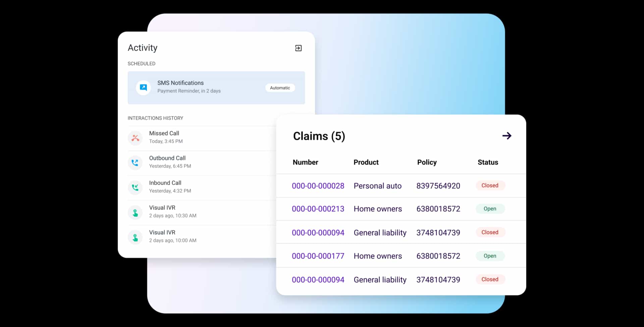Click the 10:00 AM Visual IVR icon
644x327 pixels.
point(135,237)
